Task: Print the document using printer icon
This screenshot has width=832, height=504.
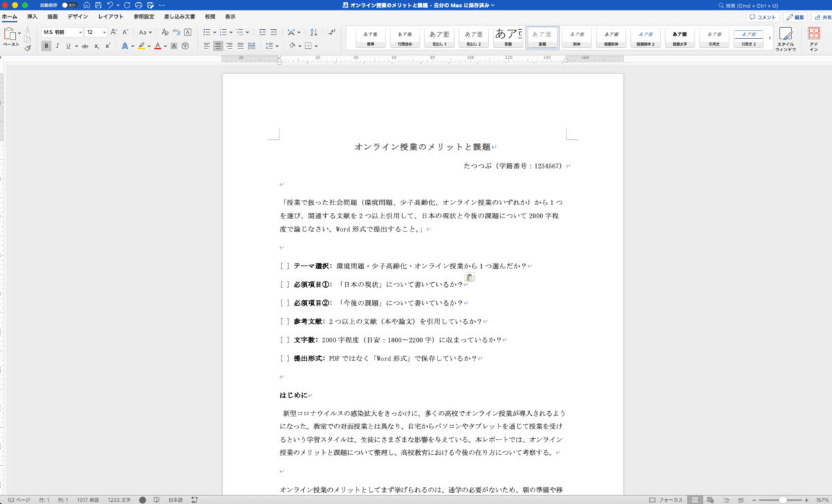Action: point(139,5)
